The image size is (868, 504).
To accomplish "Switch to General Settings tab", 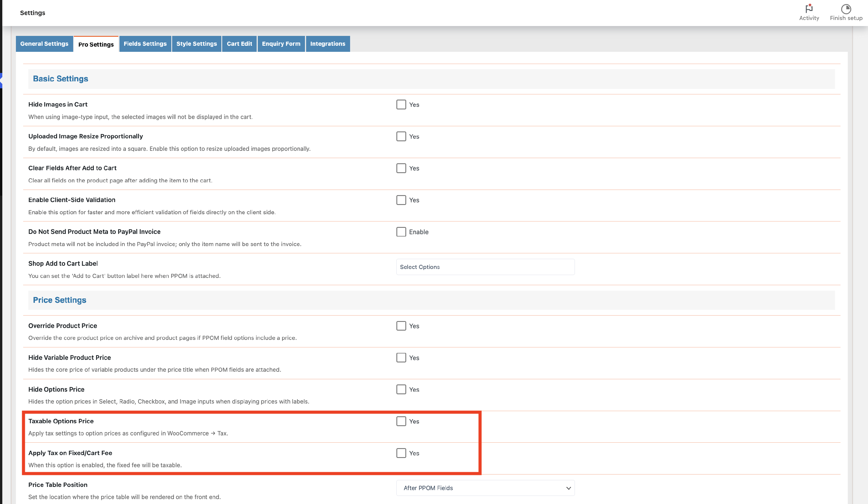I will point(44,44).
